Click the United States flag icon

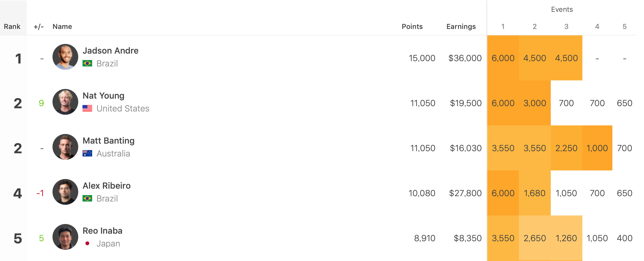click(87, 109)
